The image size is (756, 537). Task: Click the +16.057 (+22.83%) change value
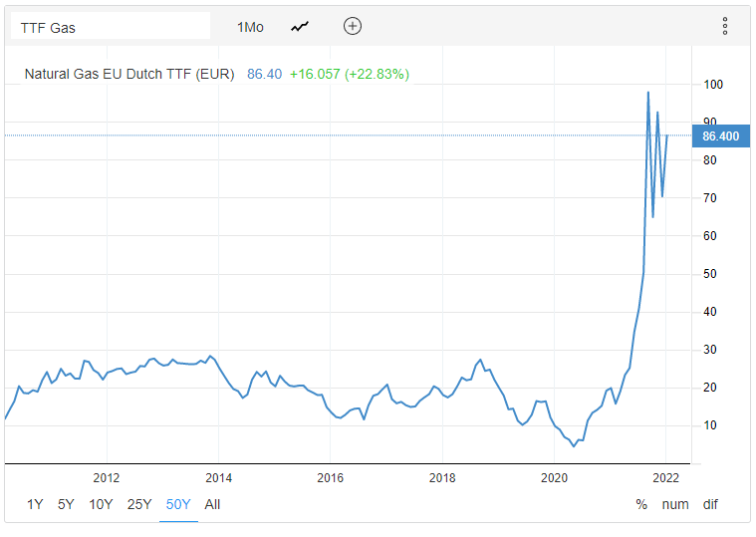pos(349,74)
